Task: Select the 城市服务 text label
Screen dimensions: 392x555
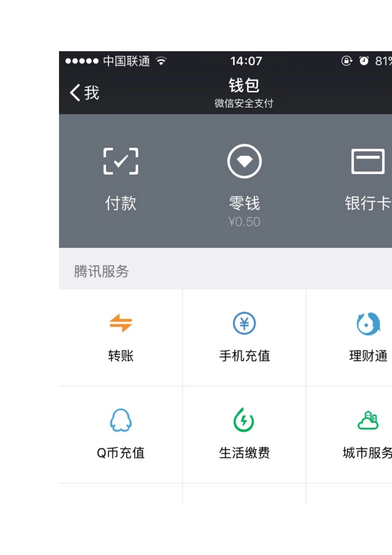Action: click(x=367, y=453)
